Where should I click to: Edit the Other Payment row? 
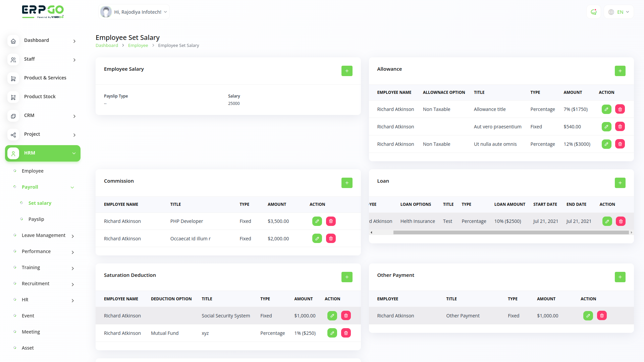(x=588, y=316)
